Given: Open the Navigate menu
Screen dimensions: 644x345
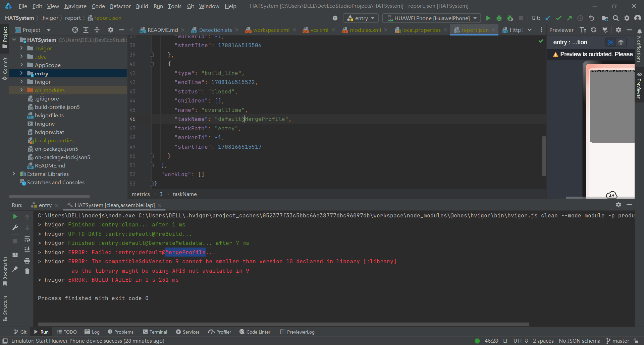Looking at the screenshot, I should tap(75, 6).
